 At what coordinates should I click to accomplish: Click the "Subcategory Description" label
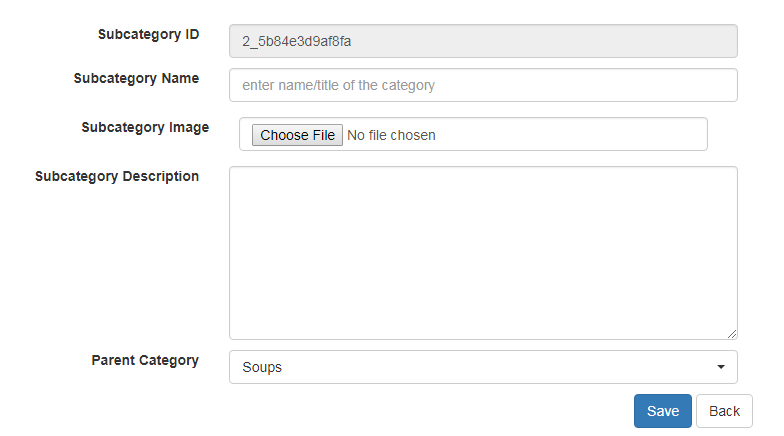click(x=117, y=176)
